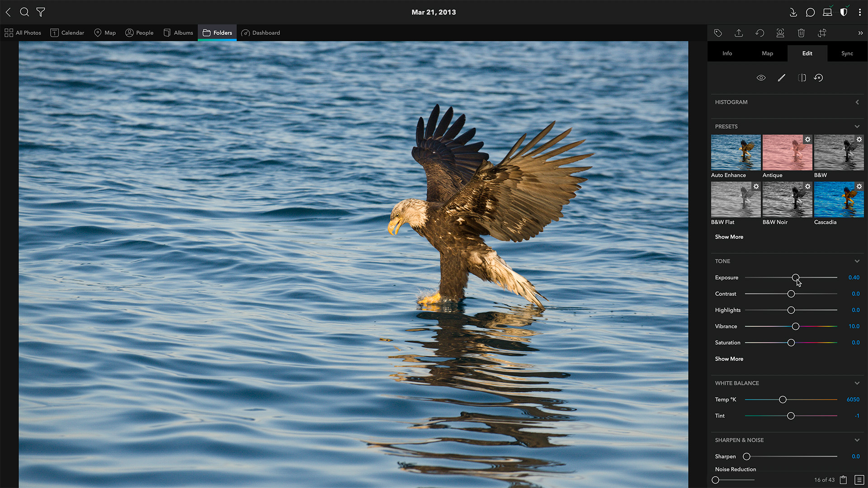Image resolution: width=868 pixels, height=488 pixels.
Task: Click the Contrast slider handle
Action: [791, 294]
